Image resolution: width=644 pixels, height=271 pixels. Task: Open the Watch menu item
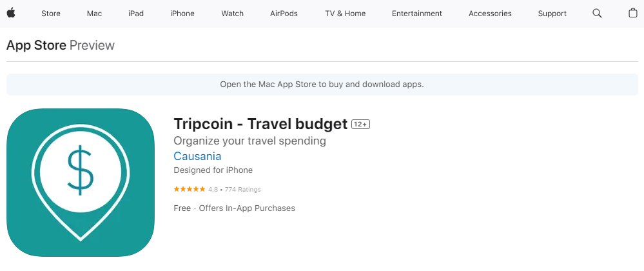233,14
